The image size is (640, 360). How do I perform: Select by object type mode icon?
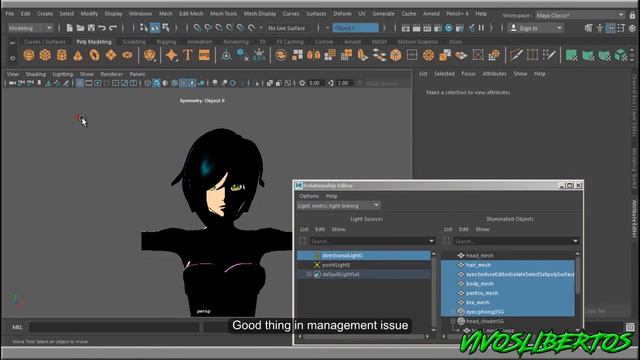(155, 28)
